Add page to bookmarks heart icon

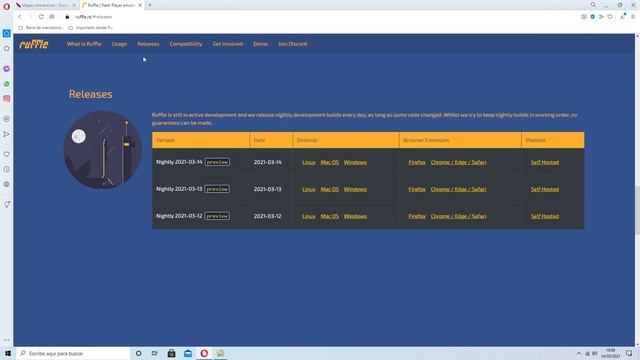tap(610, 17)
